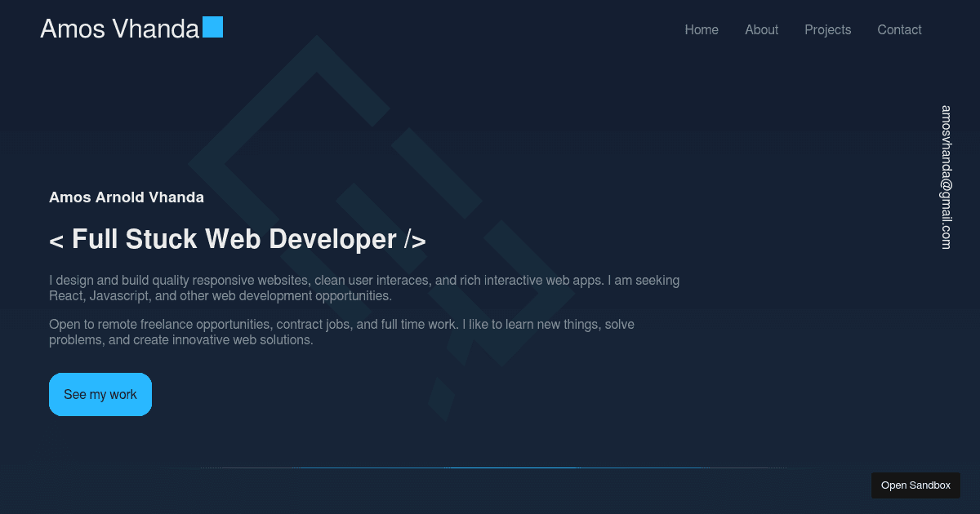Image resolution: width=980 pixels, height=514 pixels.
Task: Click the See my work button
Action: coord(100,394)
